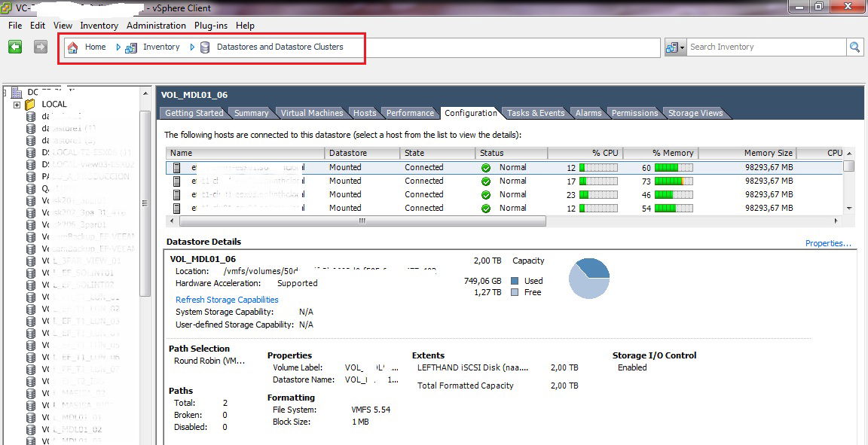The image size is (868, 445).
Task: Switch to the Storage Views tab
Action: [x=695, y=114]
